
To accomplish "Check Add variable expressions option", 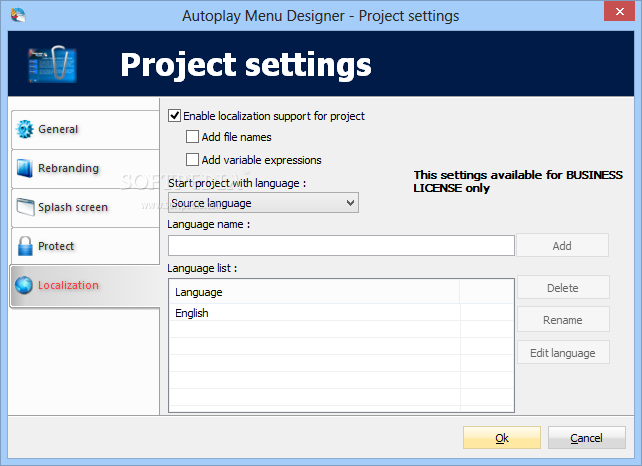I will coord(192,160).
